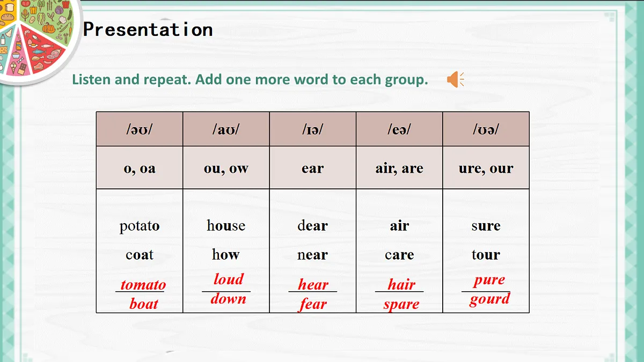644x362 pixels.
Task: Select the /aʊ/ phonetic header cell
Action: pyautogui.click(x=226, y=129)
